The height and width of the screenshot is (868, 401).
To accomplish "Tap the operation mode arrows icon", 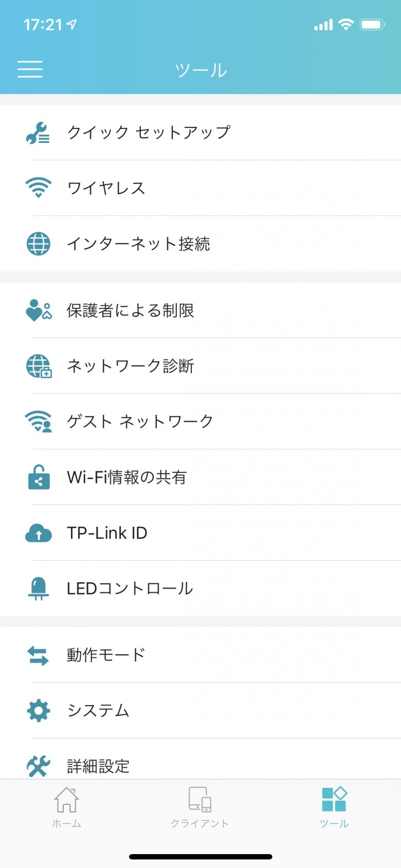I will coord(38,655).
